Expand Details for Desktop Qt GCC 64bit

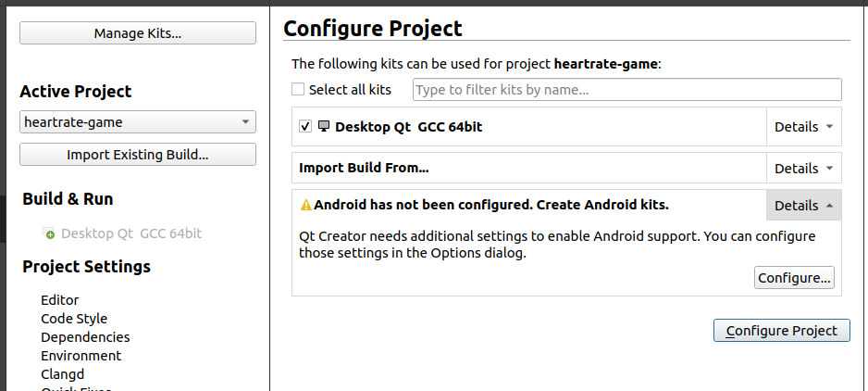[x=804, y=127]
